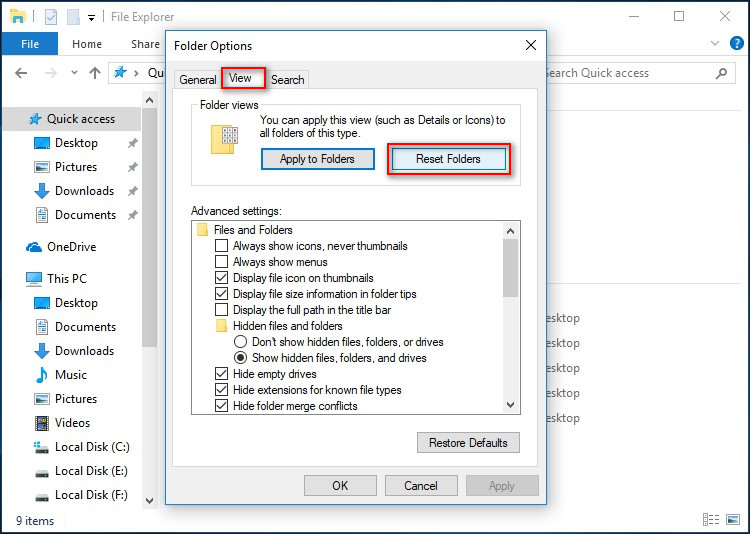Image resolution: width=750 pixels, height=534 pixels.
Task: Confirm Folder Options with OK
Action: tap(340, 486)
